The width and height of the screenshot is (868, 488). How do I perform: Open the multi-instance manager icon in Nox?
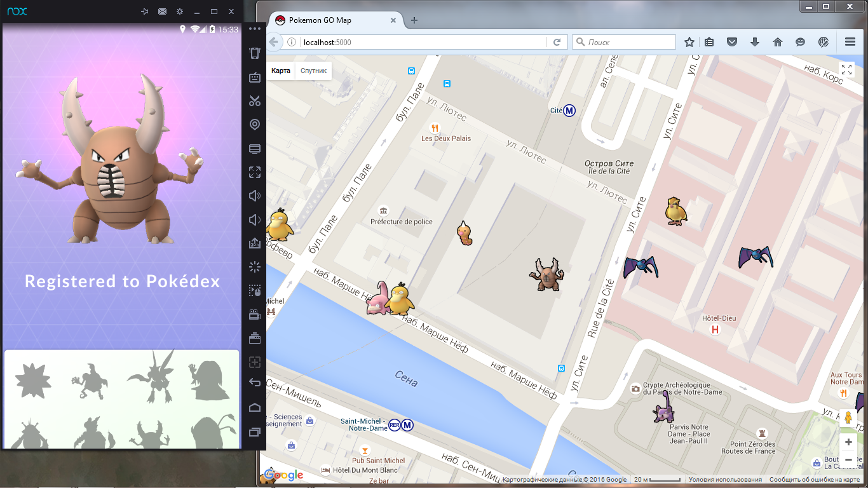pyautogui.click(x=255, y=338)
